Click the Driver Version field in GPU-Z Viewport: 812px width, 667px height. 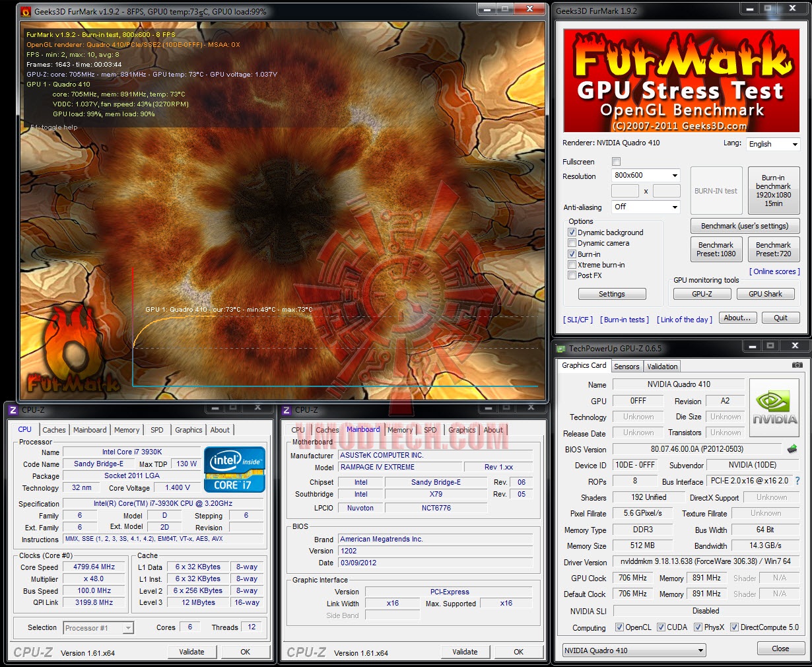(x=706, y=561)
